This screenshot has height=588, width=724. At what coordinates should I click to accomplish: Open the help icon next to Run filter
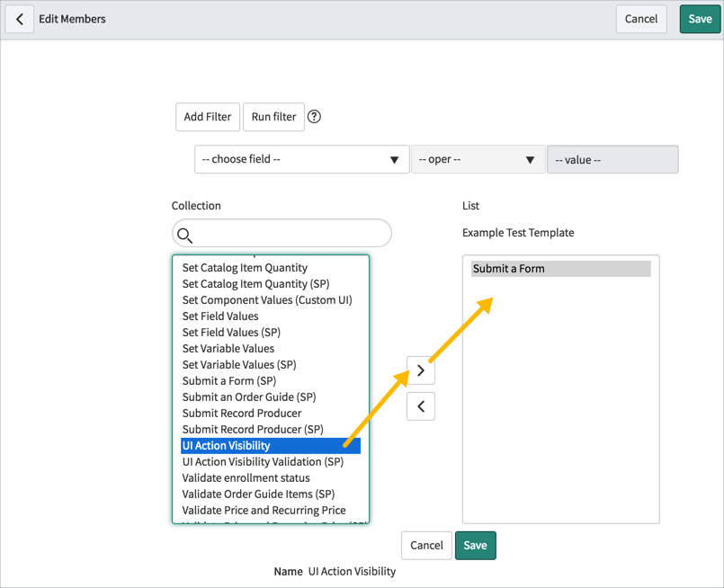click(x=314, y=116)
